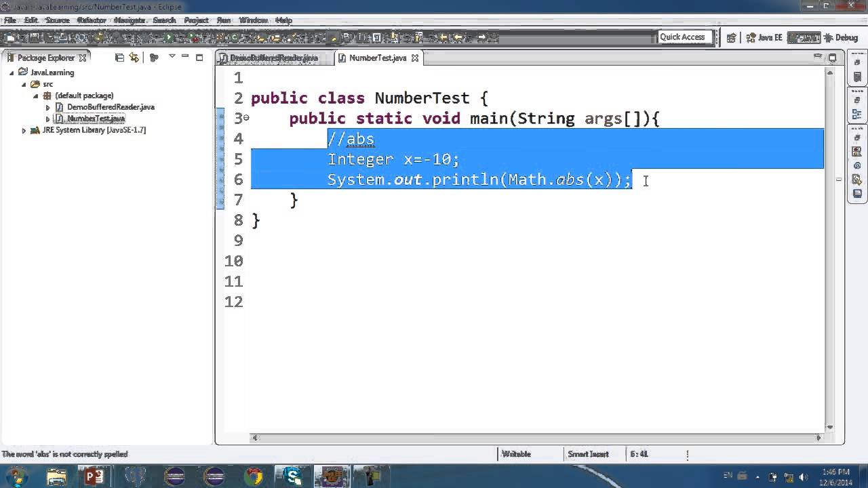Image resolution: width=868 pixels, height=488 pixels.
Task: Switch to the Java perspective
Action: [804, 38]
